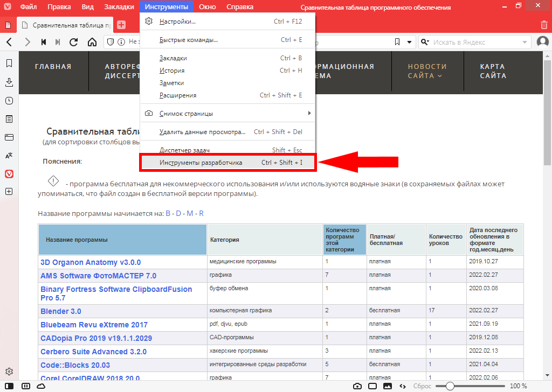Viewport: 552px width, 392px height.
Task: Click the Reload page button
Action: pyautogui.click(x=74, y=42)
